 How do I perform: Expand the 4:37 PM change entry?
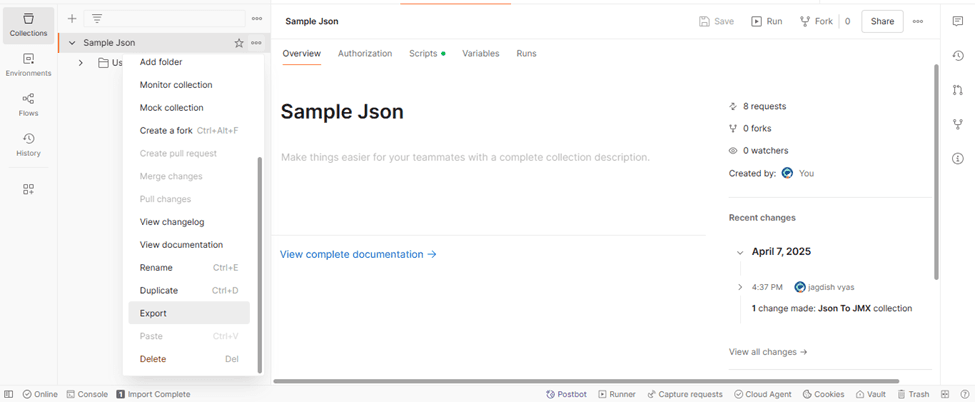pyautogui.click(x=740, y=287)
